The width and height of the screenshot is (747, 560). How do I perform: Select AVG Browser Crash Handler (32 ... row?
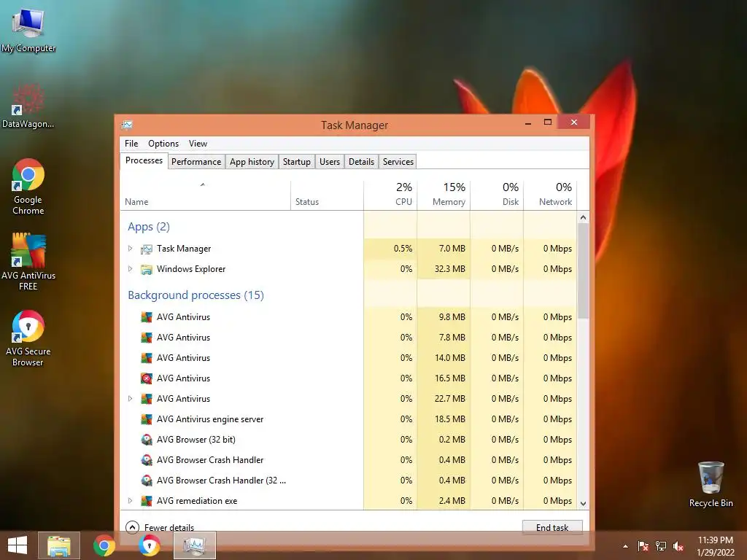click(349, 481)
